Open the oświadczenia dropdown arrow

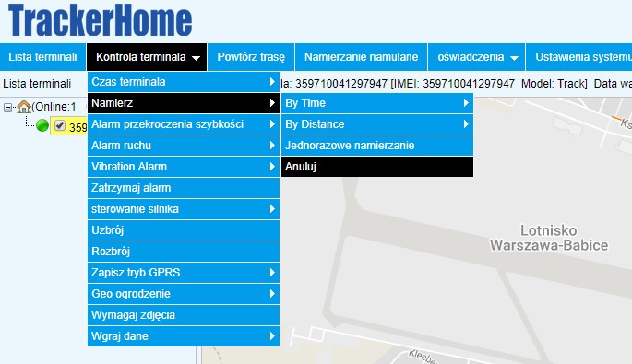[514, 58]
